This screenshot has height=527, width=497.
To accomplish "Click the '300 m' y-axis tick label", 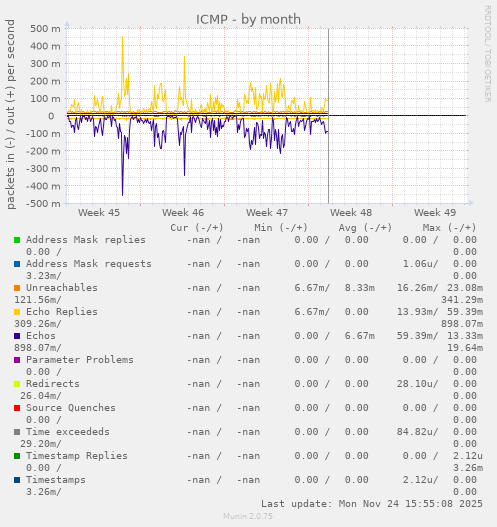I will [45, 64].
